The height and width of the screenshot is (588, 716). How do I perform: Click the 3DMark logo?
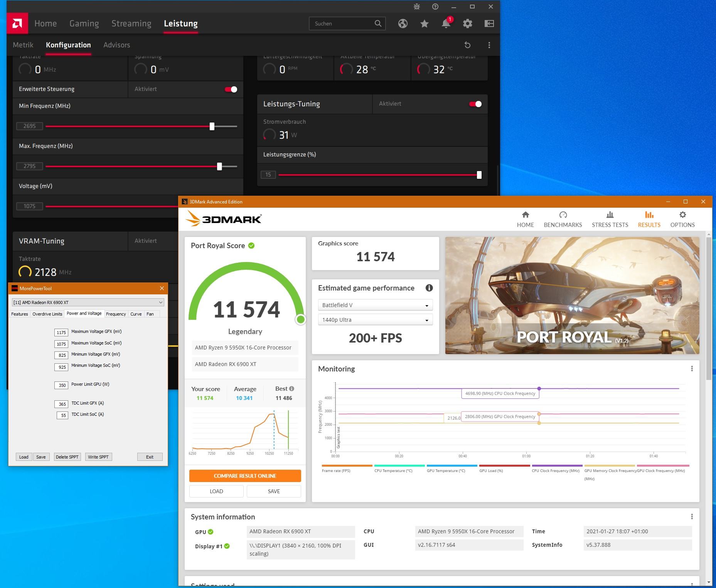(224, 219)
